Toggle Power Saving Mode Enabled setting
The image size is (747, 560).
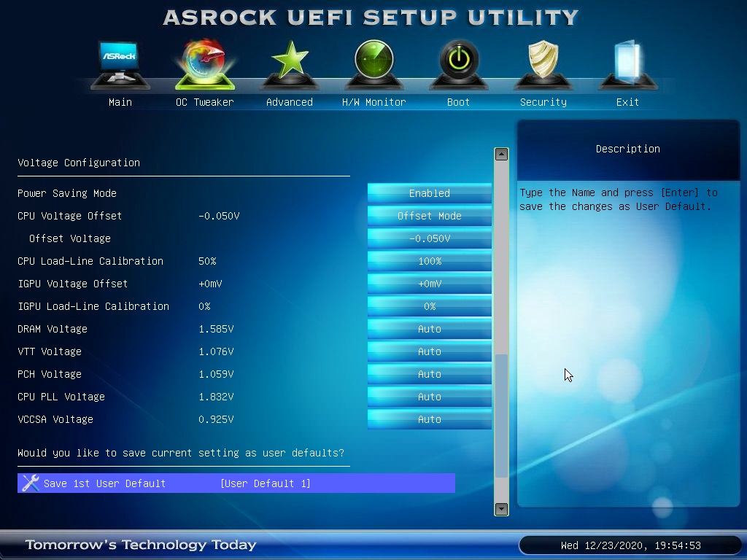click(x=429, y=192)
